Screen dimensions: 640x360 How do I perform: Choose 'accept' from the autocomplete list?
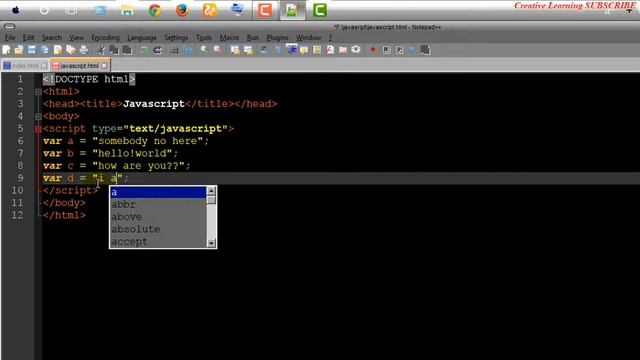pos(158,241)
